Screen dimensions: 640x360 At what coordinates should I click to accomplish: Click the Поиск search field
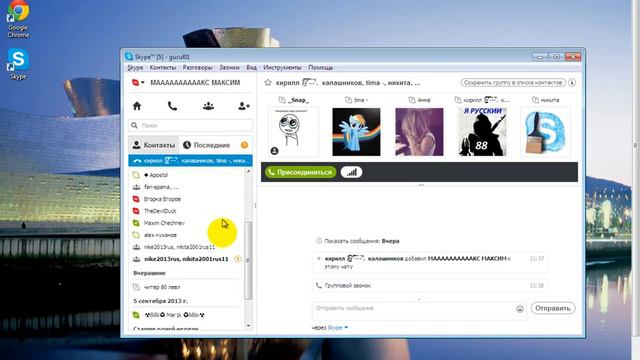pos(191,125)
